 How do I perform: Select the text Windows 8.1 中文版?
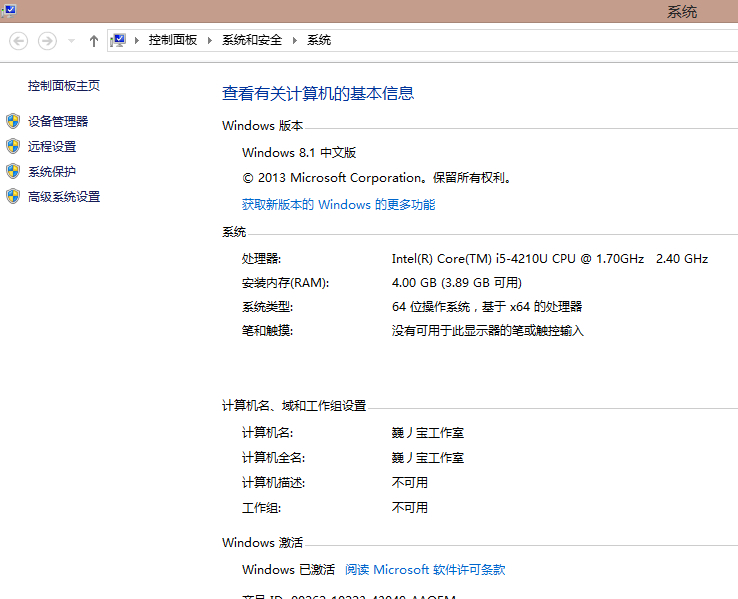pyautogui.click(x=299, y=153)
